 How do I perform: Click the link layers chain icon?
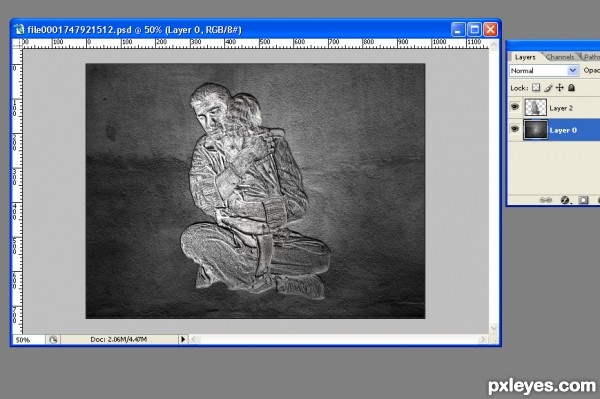[x=545, y=200]
